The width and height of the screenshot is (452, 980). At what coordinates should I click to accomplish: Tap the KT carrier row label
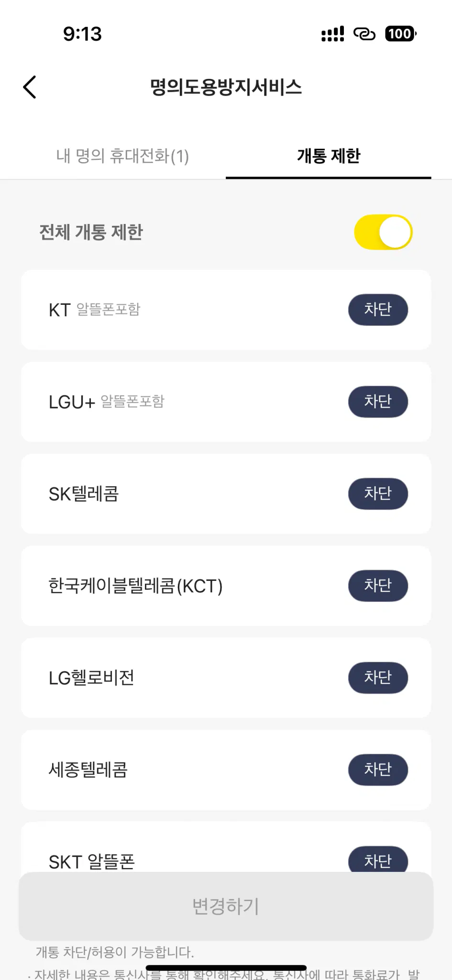point(95,310)
